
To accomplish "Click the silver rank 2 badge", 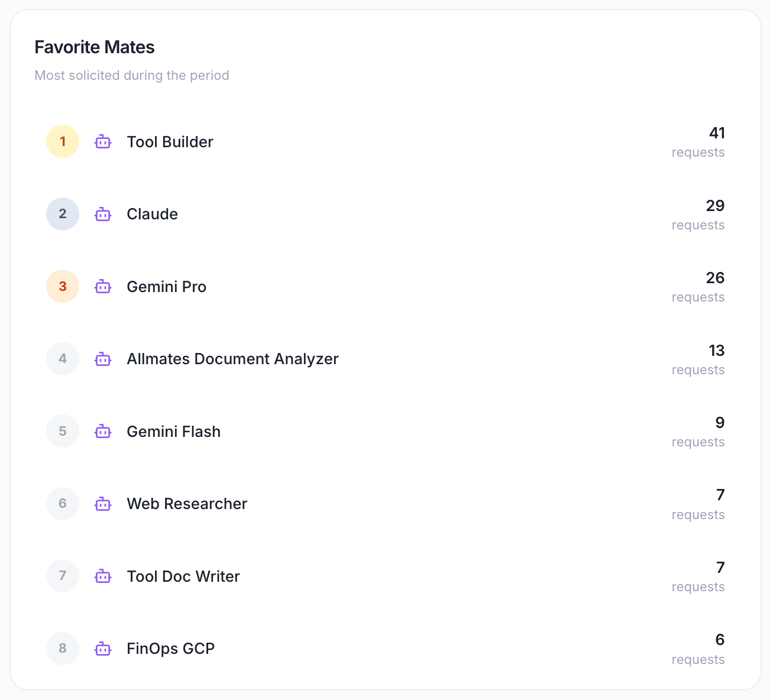I will coord(63,214).
